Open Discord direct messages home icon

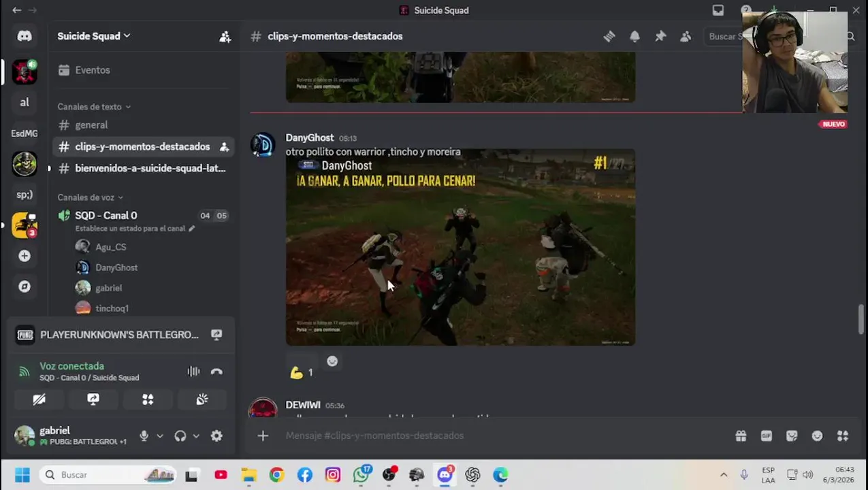[x=25, y=36]
